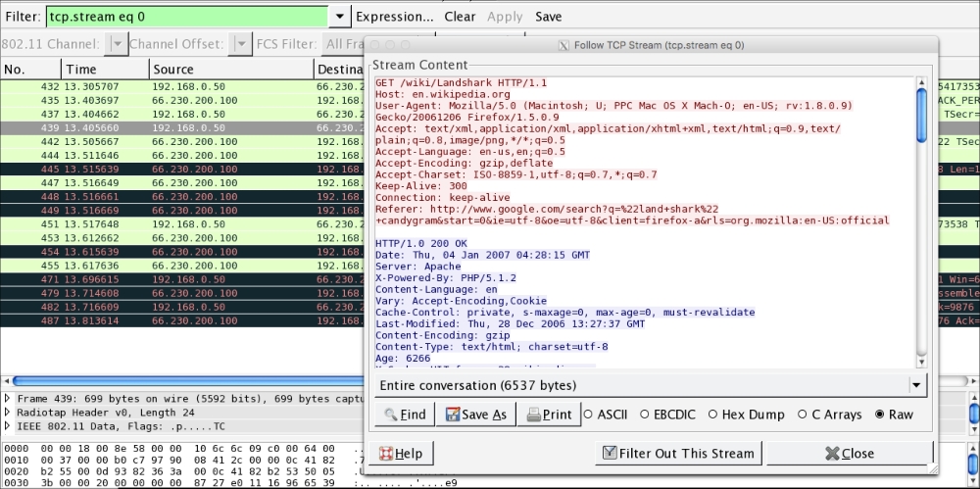Select the EBCDIC display format
This screenshot has width=980, height=489.
pos(645,415)
